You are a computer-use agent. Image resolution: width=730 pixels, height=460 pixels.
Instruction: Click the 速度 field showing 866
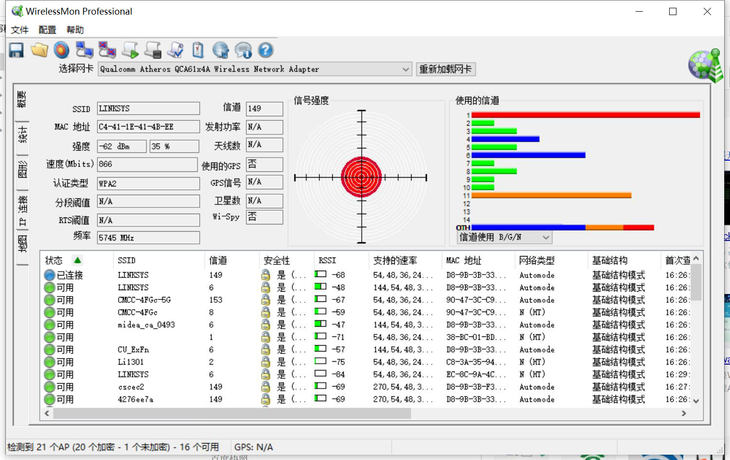click(147, 164)
